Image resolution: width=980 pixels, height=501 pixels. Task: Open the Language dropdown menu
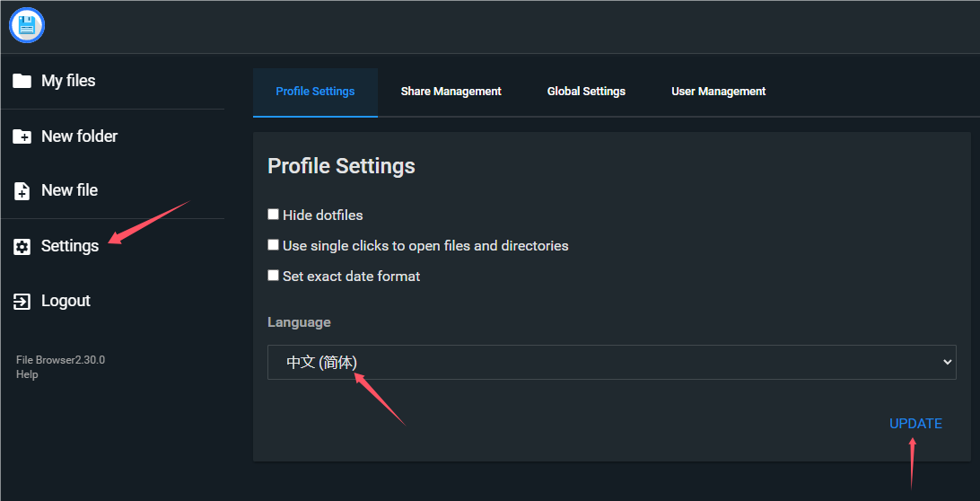point(611,362)
